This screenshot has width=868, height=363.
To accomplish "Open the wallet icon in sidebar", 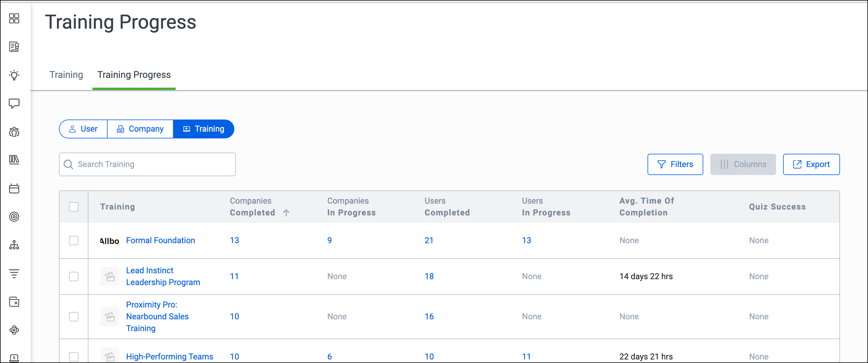I will [14, 302].
